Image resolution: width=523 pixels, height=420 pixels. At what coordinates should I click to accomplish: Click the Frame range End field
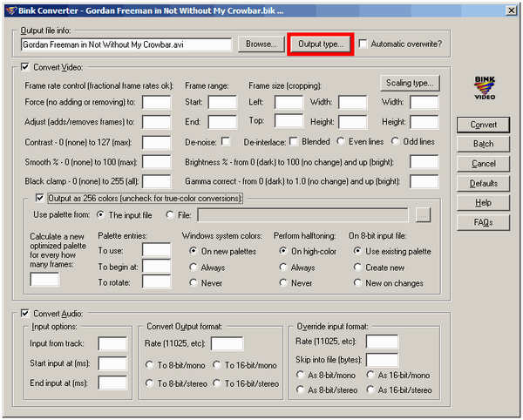tap(222, 122)
